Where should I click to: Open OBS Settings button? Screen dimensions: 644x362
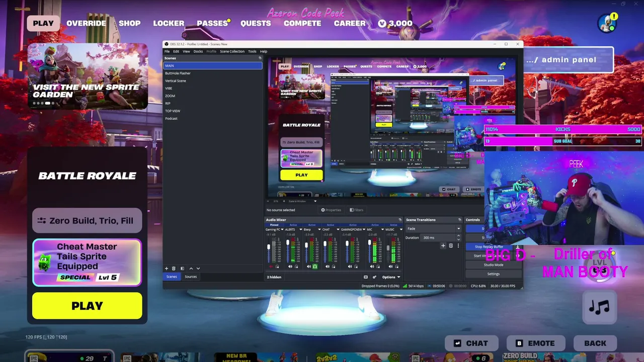494,274
